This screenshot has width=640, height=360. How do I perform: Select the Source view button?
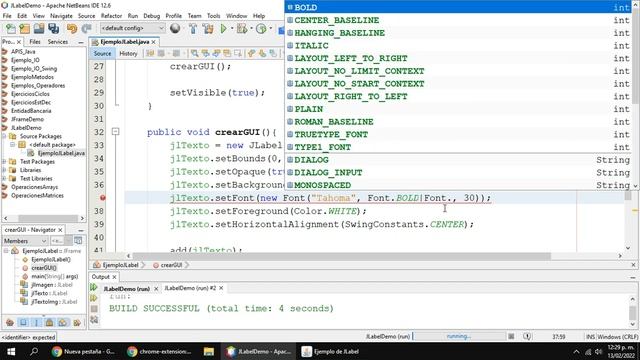102,53
